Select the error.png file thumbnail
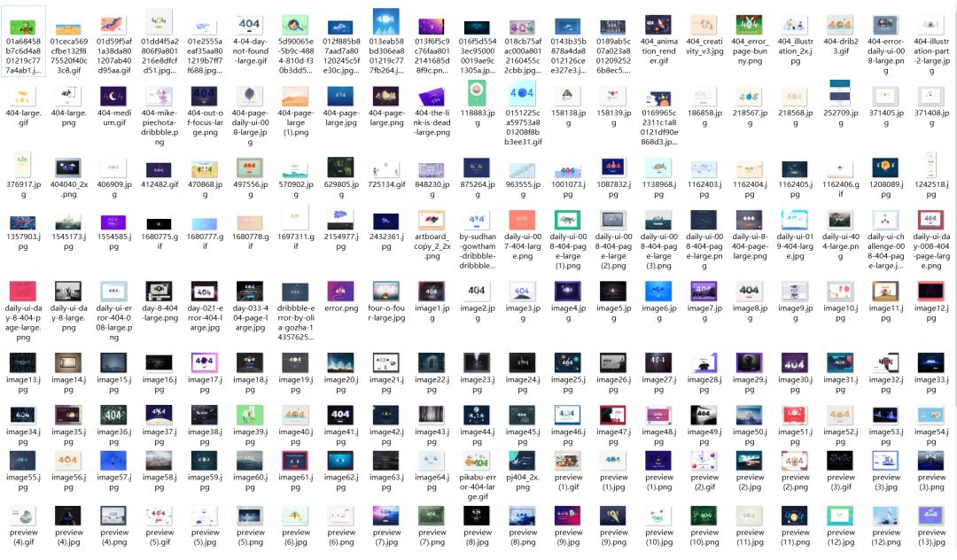The height and width of the screenshot is (560, 957). [341, 292]
